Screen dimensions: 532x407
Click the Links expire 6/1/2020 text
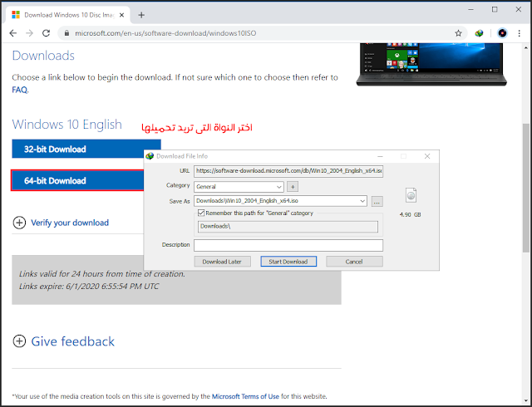(89, 287)
